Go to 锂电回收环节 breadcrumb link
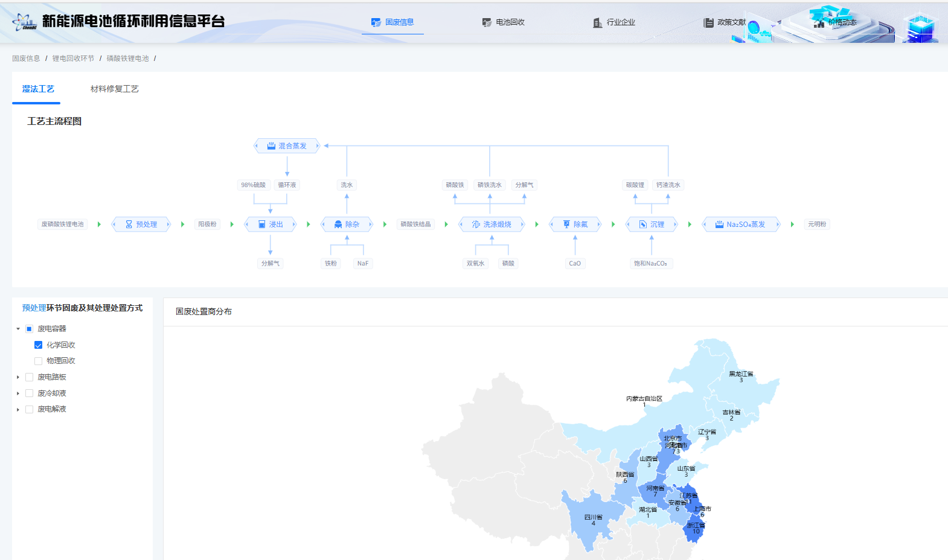The width and height of the screenshot is (948, 560). click(x=73, y=59)
